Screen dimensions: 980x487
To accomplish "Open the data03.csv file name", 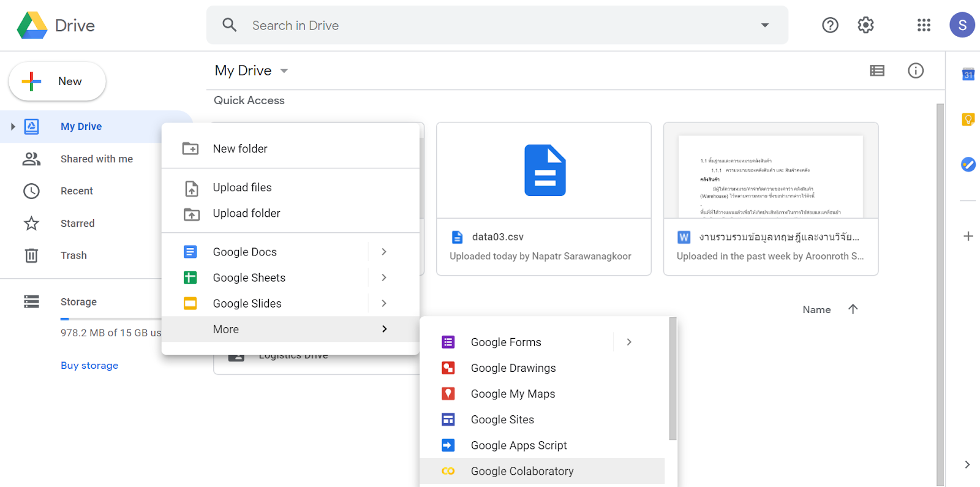I will click(x=497, y=237).
